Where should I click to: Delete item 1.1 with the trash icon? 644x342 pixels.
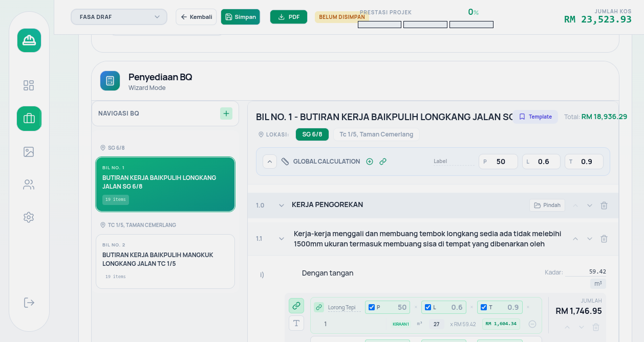click(x=604, y=239)
